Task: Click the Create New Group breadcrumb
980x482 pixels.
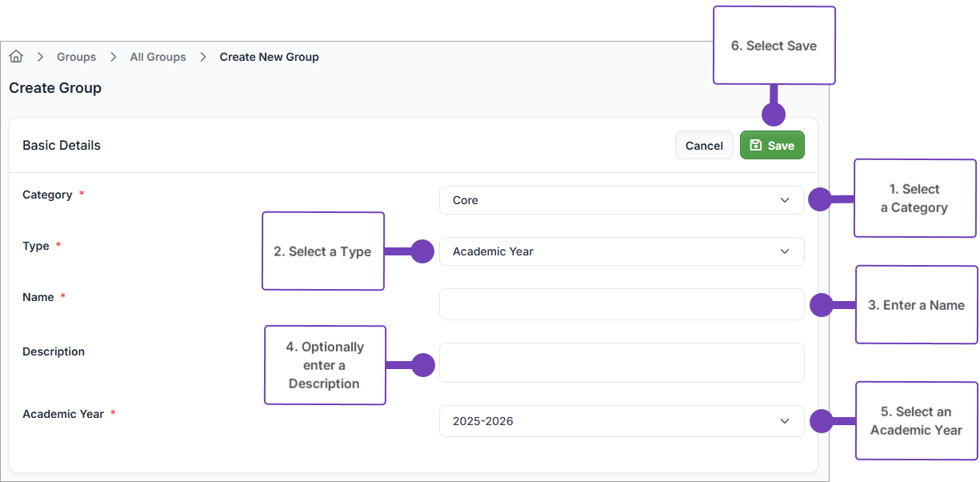Action: pos(269,57)
